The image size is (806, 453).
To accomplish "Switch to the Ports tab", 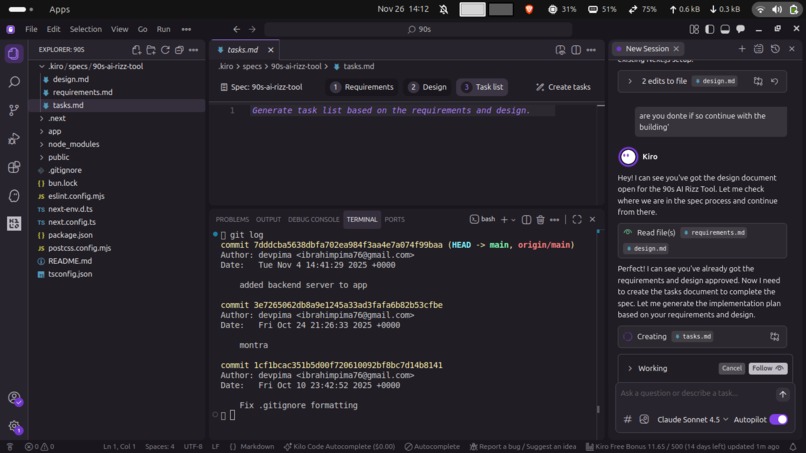I will tap(394, 220).
